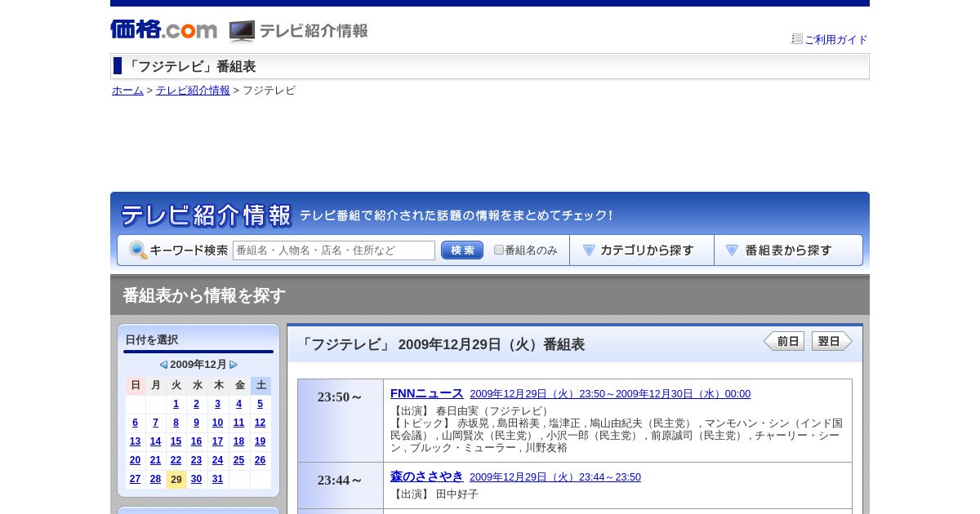The width and height of the screenshot is (980, 514).
Task: Select December 31 in calendar
Action: 217,479
